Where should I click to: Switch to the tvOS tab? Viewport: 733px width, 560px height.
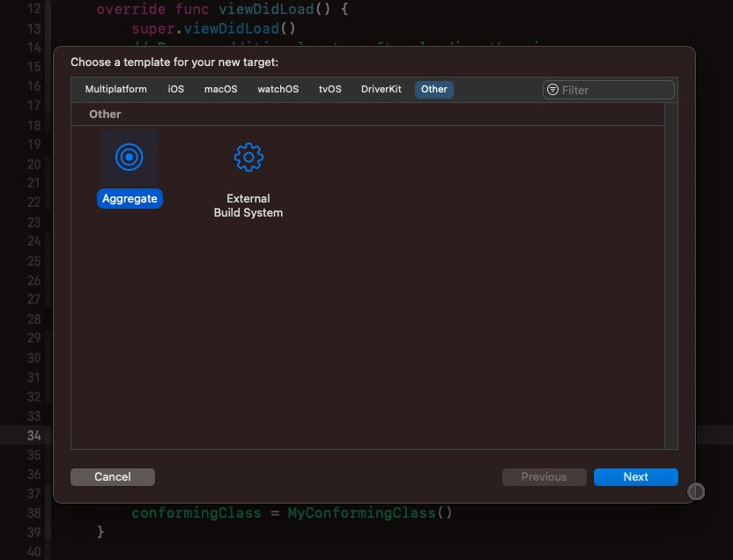coord(330,89)
